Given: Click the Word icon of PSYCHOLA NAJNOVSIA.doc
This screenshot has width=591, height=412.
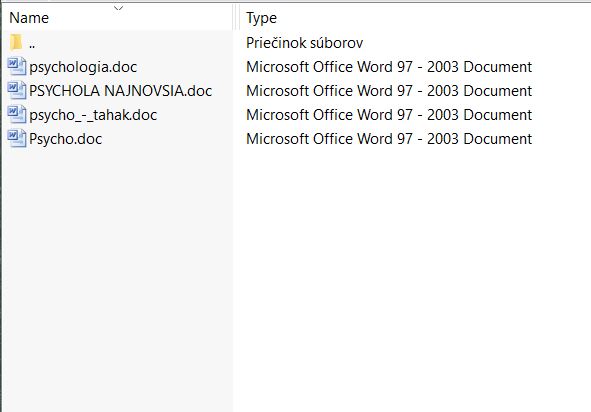Looking at the screenshot, I should (x=17, y=90).
